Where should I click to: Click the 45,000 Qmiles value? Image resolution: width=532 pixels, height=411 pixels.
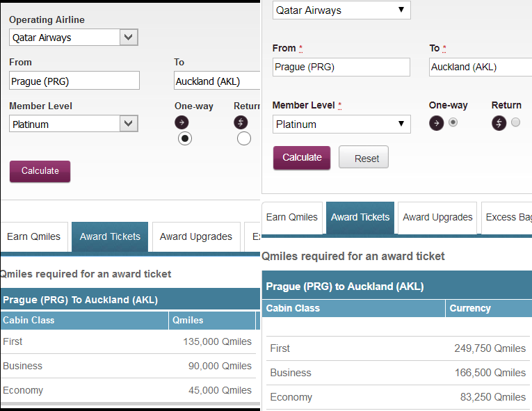[x=220, y=390]
